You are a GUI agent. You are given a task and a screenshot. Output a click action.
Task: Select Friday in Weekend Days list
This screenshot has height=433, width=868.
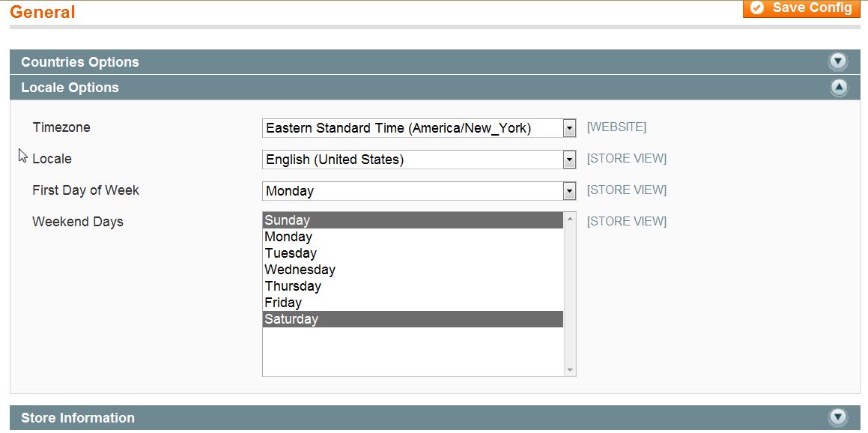tap(283, 303)
